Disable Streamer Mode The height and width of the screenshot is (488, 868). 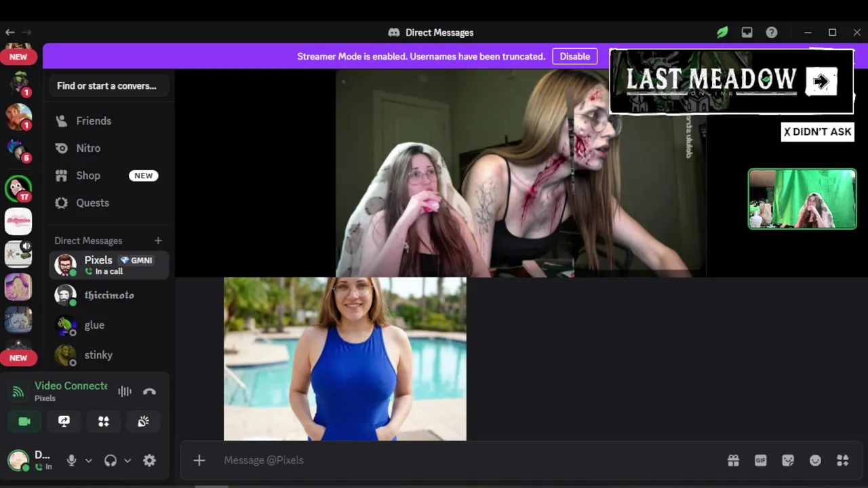(x=574, y=56)
